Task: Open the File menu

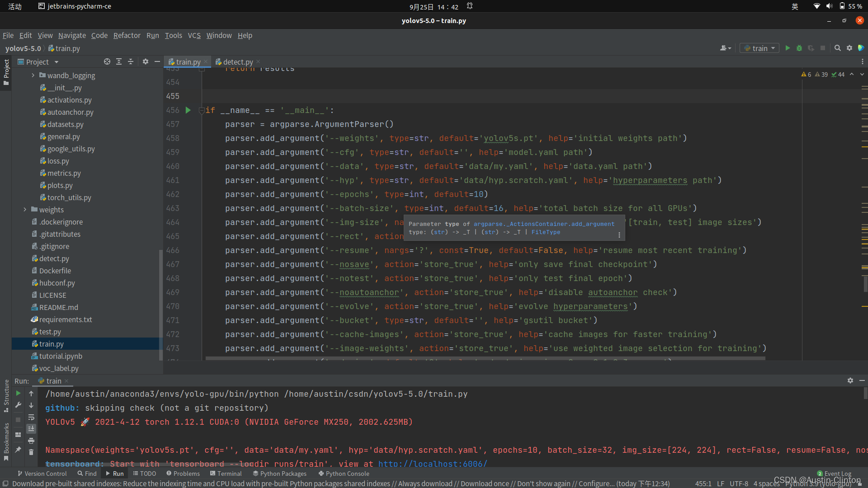Action: [8, 35]
